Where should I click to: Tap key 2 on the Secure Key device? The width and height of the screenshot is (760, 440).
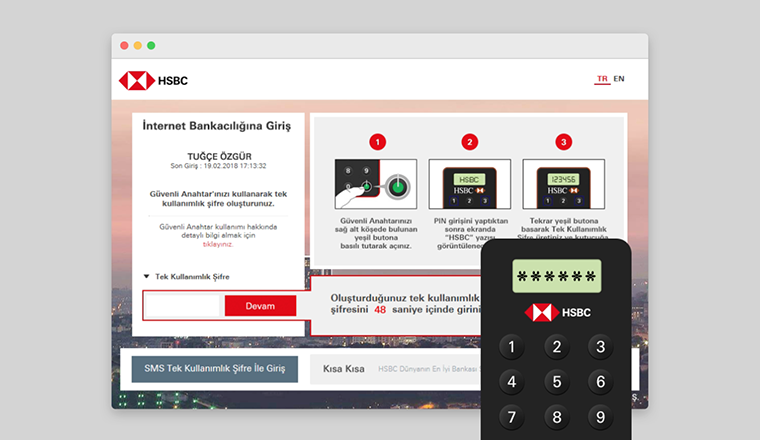point(556,347)
